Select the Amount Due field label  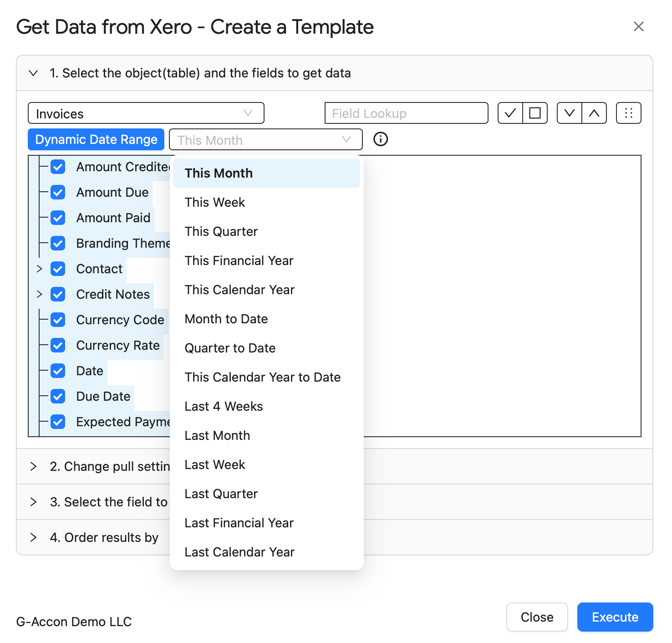[x=112, y=193]
